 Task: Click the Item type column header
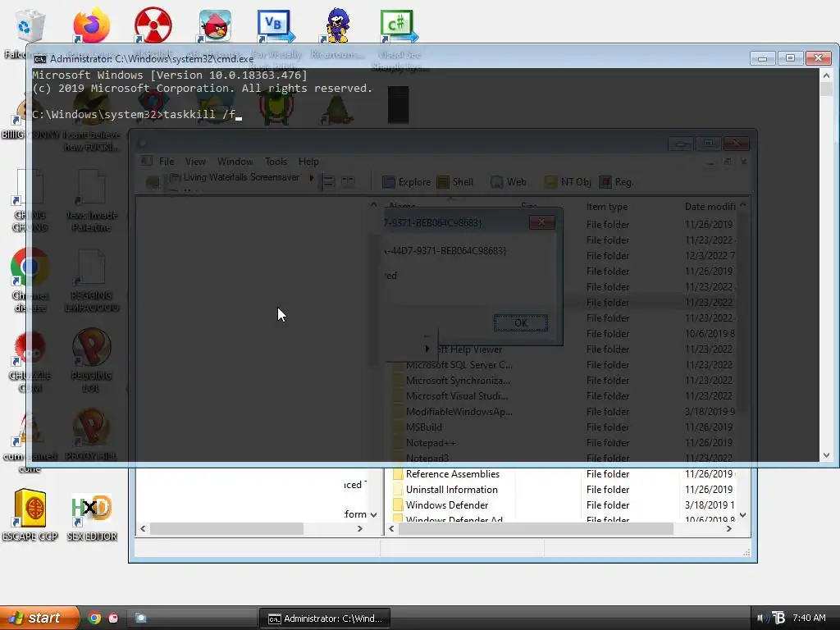pyautogui.click(x=606, y=206)
